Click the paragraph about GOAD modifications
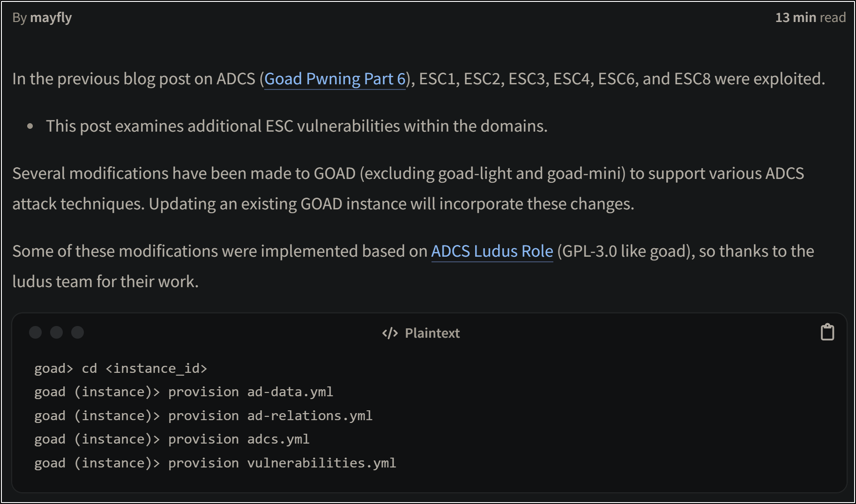Viewport: 856px width, 504px height. coord(408,188)
